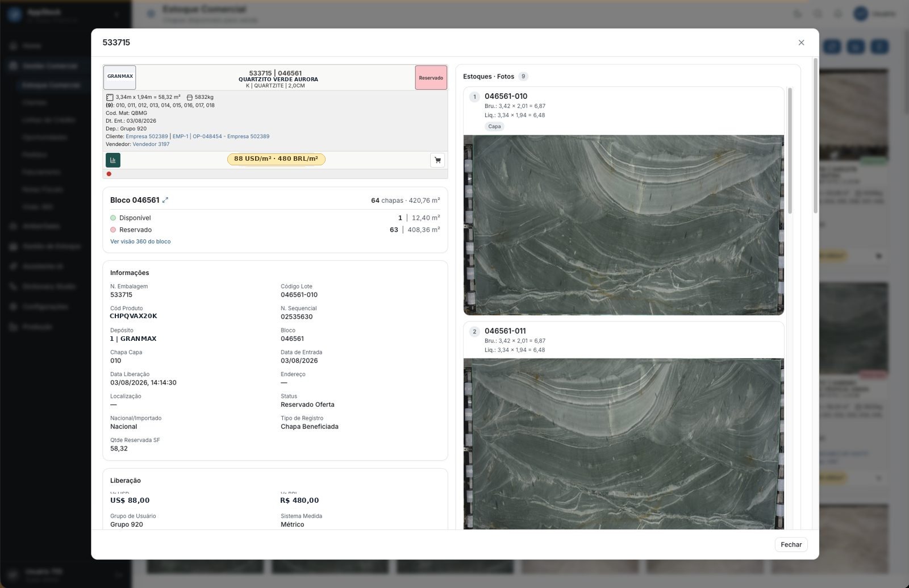Click the dimensions icon before 3,34m x 1,94m
The height and width of the screenshot is (588, 909).
point(110,97)
